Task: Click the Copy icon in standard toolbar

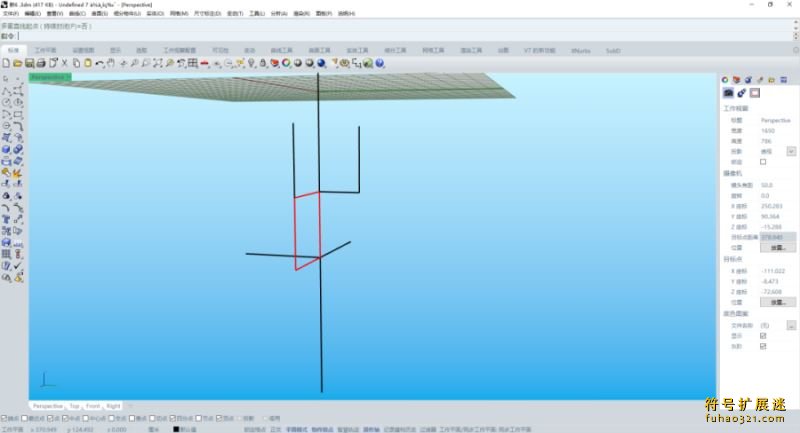Action: [76, 63]
